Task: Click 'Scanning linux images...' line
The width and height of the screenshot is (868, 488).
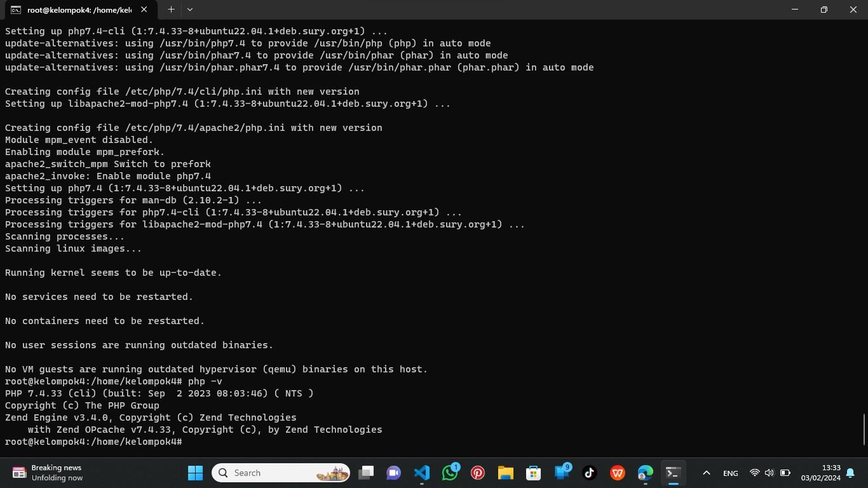Action: pyautogui.click(x=73, y=248)
